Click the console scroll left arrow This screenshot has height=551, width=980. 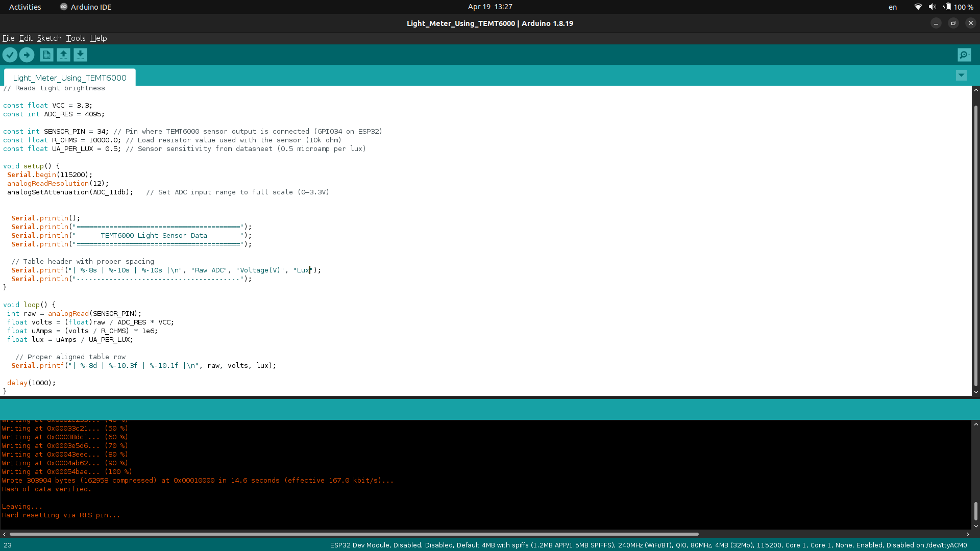[5, 534]
